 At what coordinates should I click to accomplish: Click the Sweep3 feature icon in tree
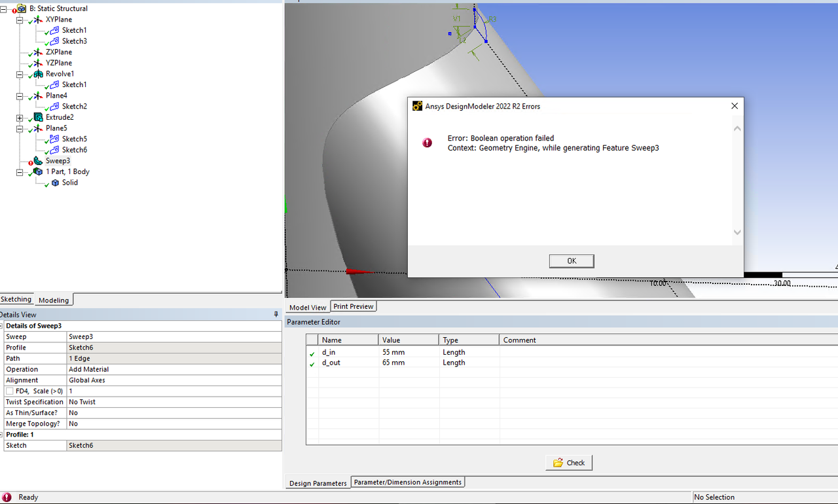coord(39,160)
